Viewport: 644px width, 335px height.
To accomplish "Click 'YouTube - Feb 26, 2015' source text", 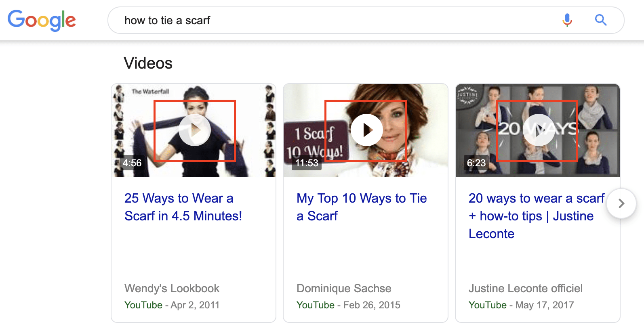I will (348, 305).
